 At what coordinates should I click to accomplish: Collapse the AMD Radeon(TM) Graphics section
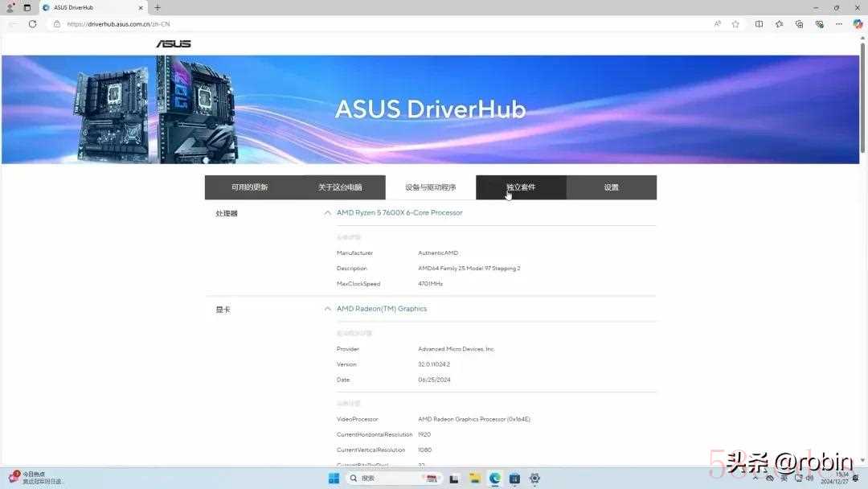[x=327, y=309]
